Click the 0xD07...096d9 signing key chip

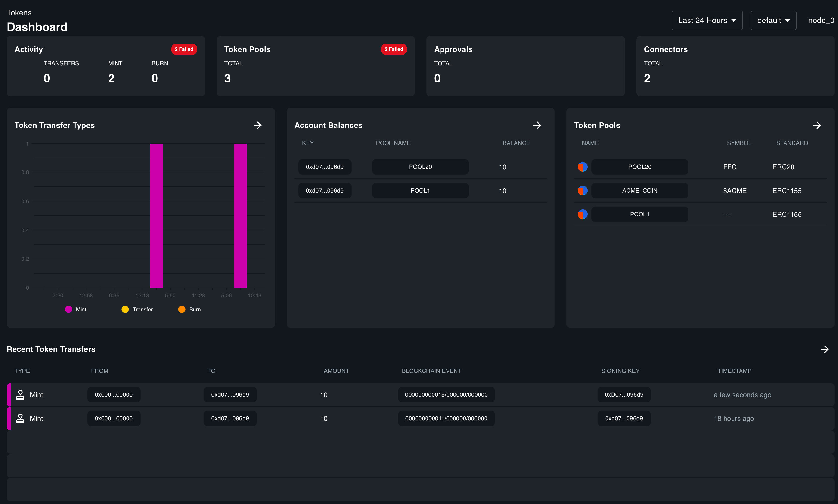(x=624, y=395)
